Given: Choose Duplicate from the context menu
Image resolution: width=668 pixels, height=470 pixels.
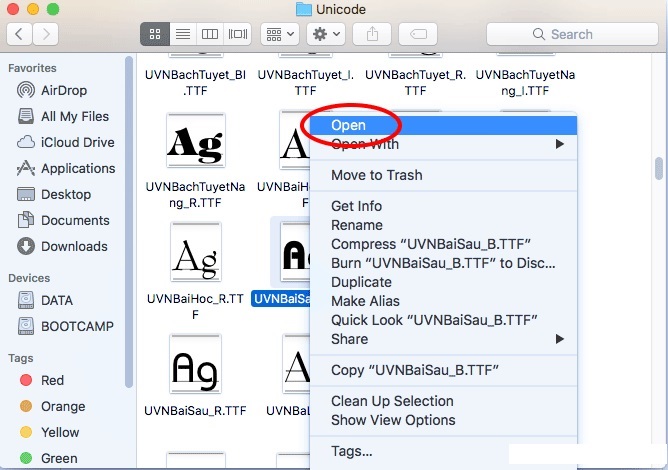Looking at the screenshot, I should [x=443, y=282].
